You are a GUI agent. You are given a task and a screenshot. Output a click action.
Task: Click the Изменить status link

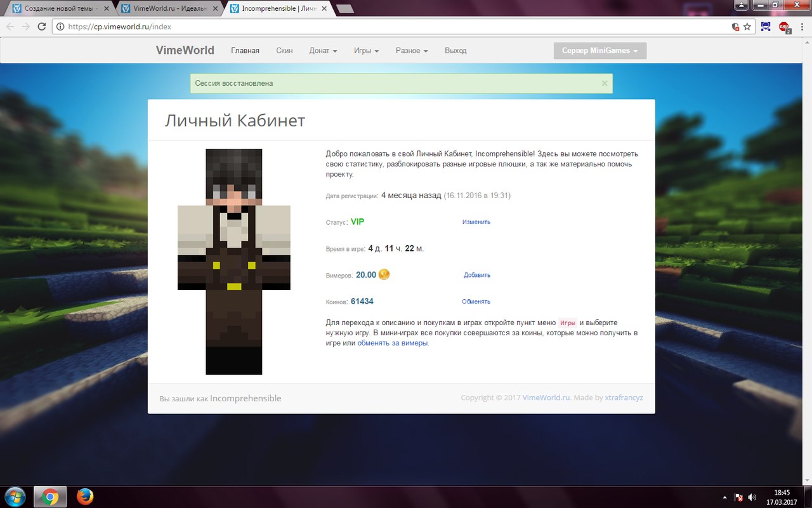476,222
